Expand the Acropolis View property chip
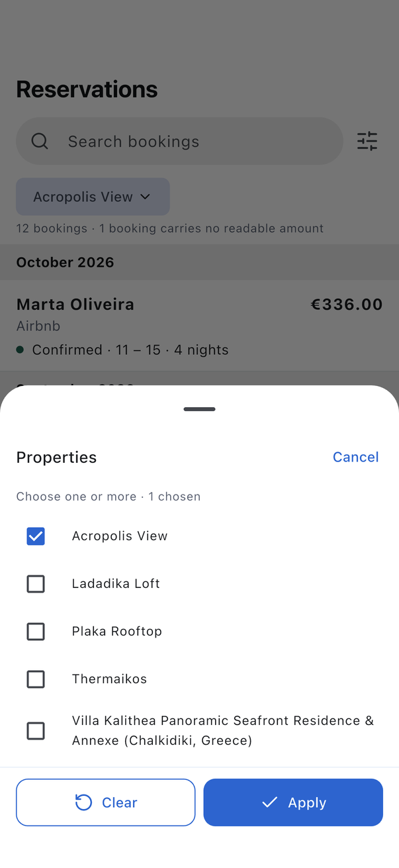 tap(93, 197)
